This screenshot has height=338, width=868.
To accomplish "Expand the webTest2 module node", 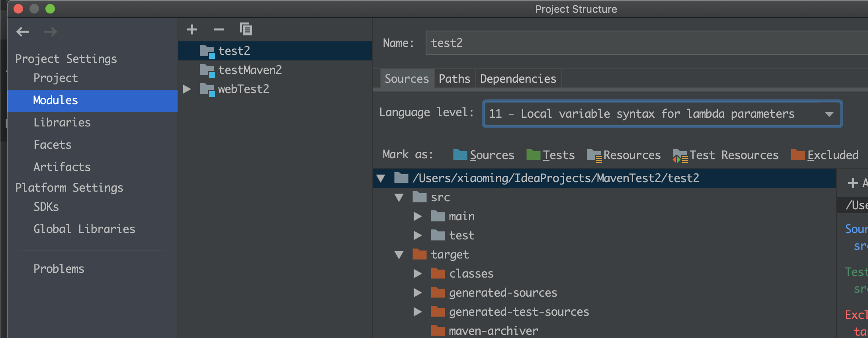I will point(186,89).
